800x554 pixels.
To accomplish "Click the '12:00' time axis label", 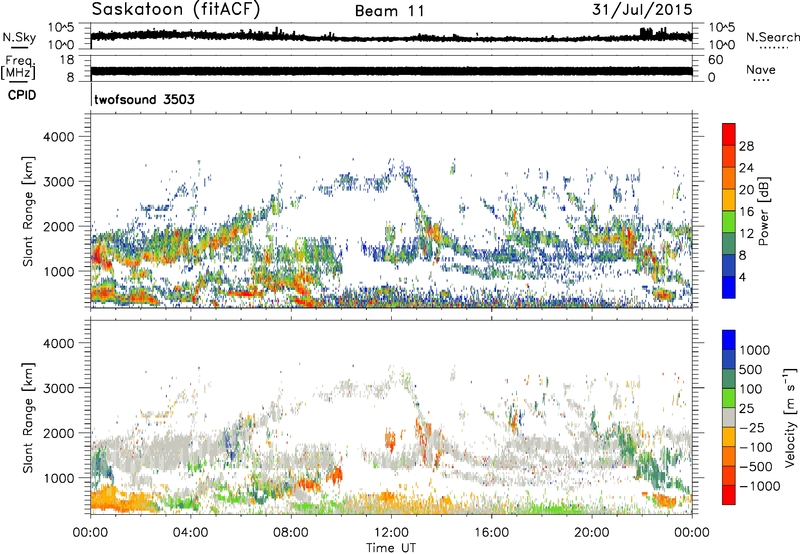I will pos(391,533).
